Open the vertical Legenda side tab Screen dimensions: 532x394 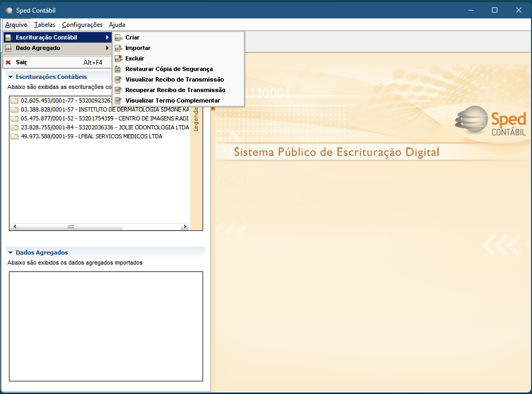(196, 119)
